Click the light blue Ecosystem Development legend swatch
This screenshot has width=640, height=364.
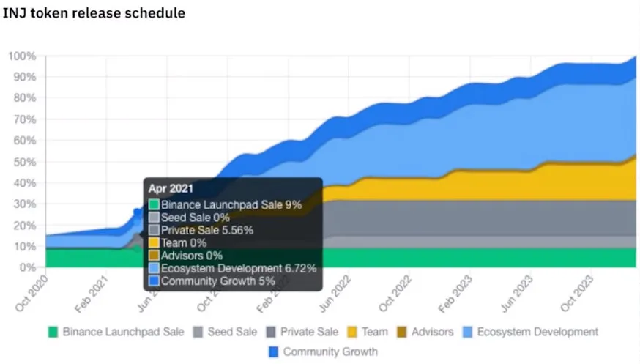point(466,332)
